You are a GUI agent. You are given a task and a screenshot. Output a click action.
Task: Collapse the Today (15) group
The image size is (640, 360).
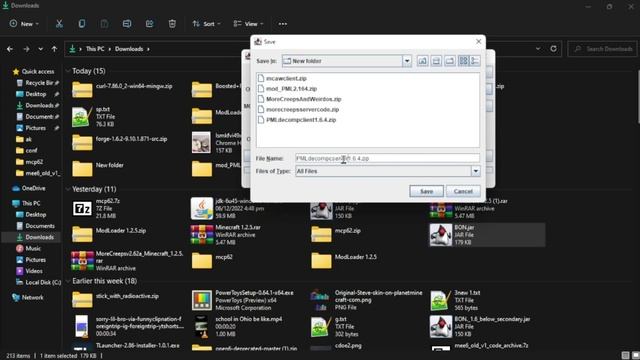[x=68, y=71]
